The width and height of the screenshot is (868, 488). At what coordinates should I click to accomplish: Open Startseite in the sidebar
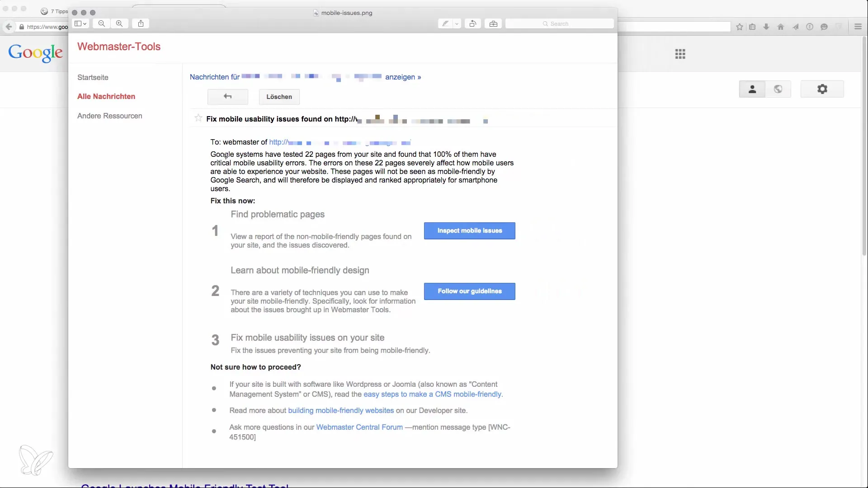93,77
